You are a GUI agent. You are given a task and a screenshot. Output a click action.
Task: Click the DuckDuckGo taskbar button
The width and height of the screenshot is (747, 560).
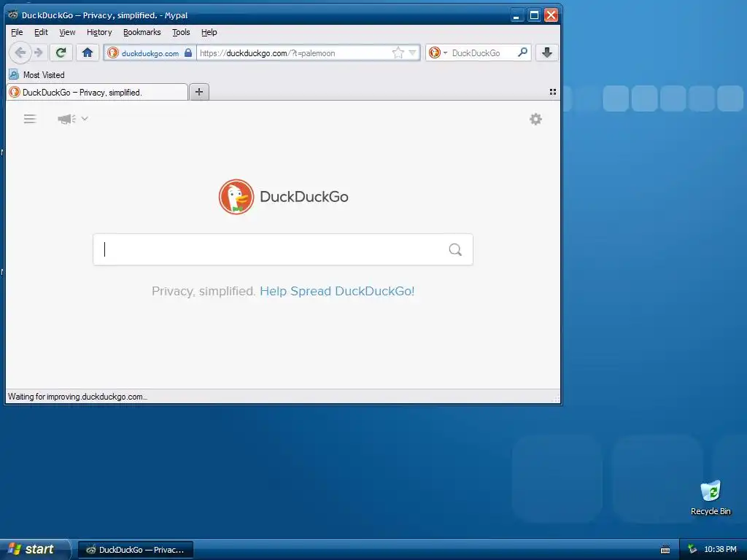click(x=136, y=550)
